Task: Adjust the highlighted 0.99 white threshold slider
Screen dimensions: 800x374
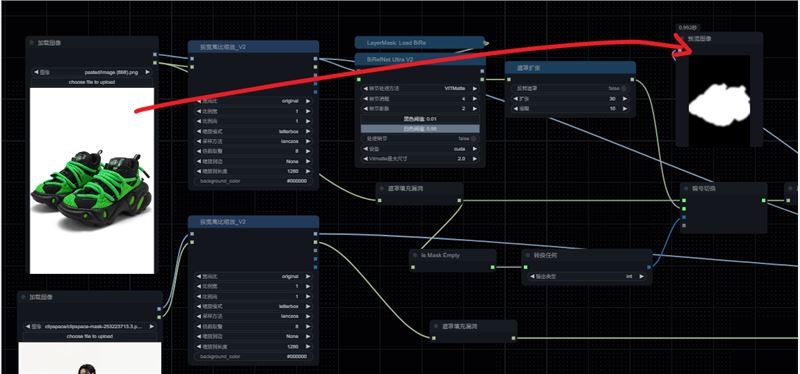Action: pos(420,129)
